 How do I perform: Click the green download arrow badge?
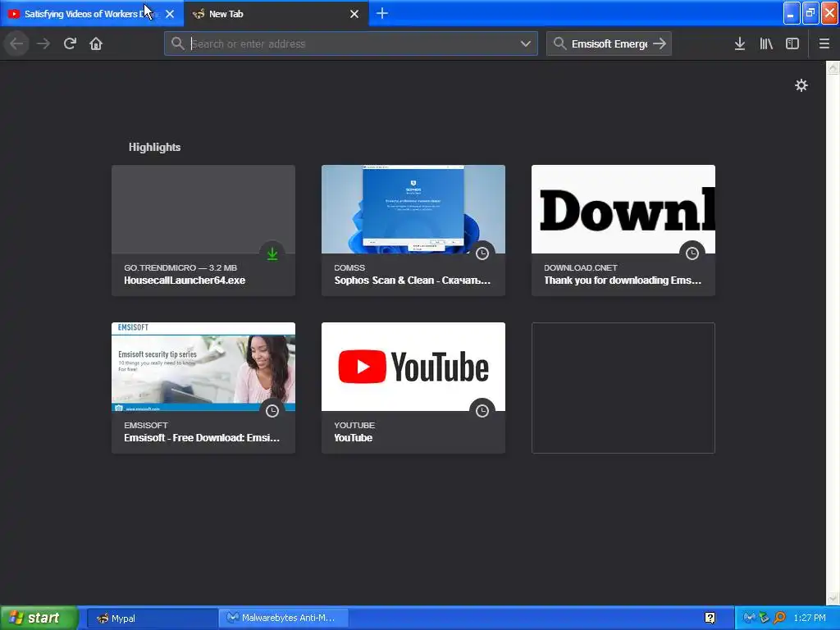click(x=272, y=253)
